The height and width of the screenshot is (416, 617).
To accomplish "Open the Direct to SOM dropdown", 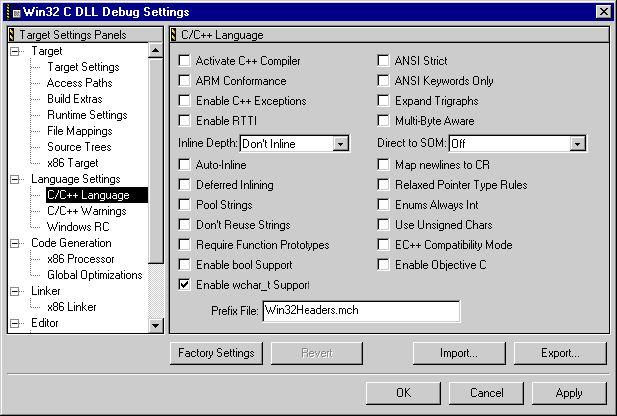I will coord(577,144).
